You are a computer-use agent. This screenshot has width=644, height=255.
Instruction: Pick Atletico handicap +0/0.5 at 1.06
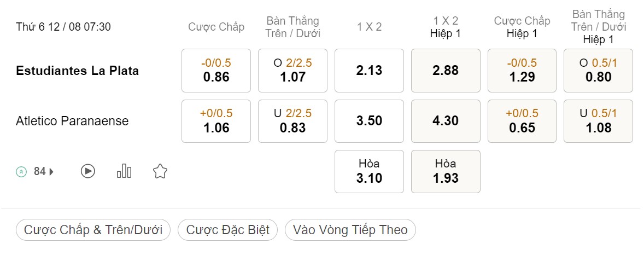point(216,121)
